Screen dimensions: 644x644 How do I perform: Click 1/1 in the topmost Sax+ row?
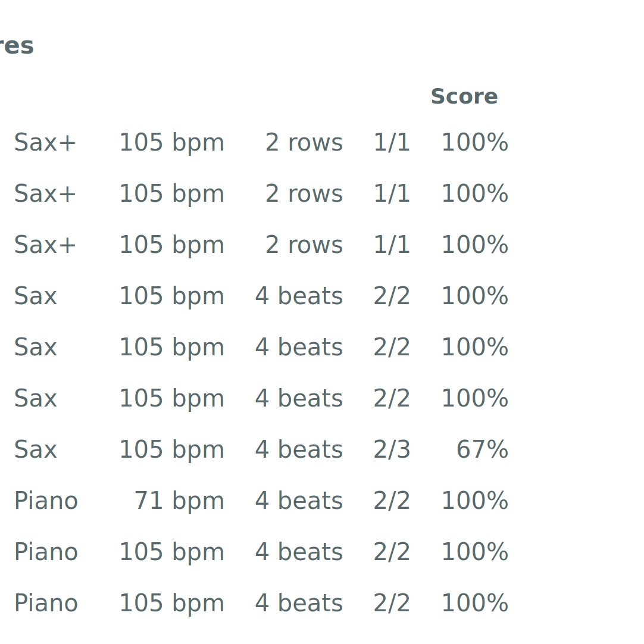(x=392, y=143)
